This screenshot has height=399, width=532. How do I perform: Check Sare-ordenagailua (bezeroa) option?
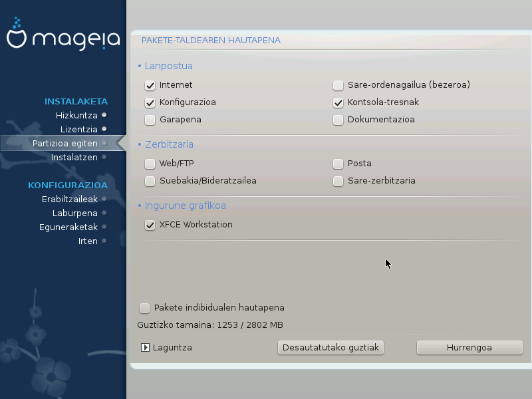338,85
